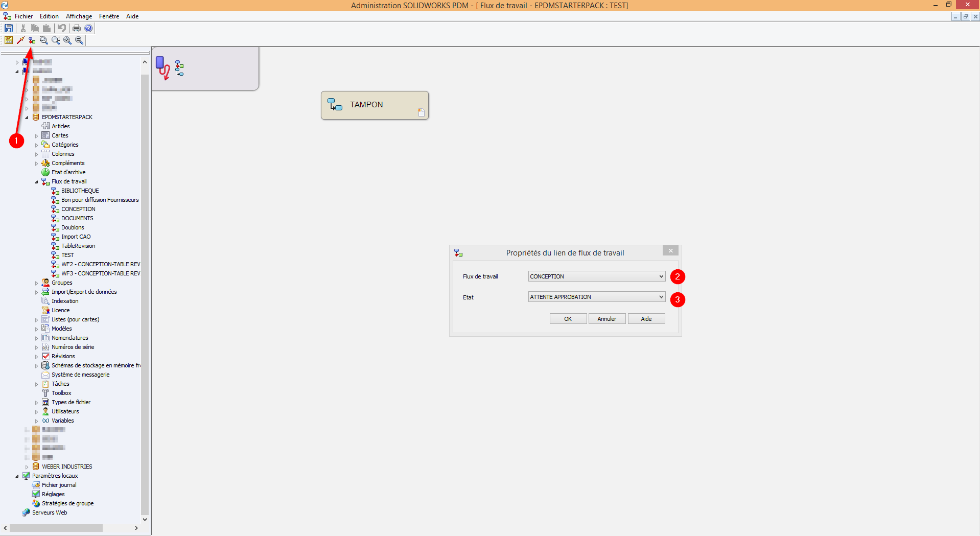Click the Aide button in the dialog
This screenshot has width=980, height=536.
[646, 319]
